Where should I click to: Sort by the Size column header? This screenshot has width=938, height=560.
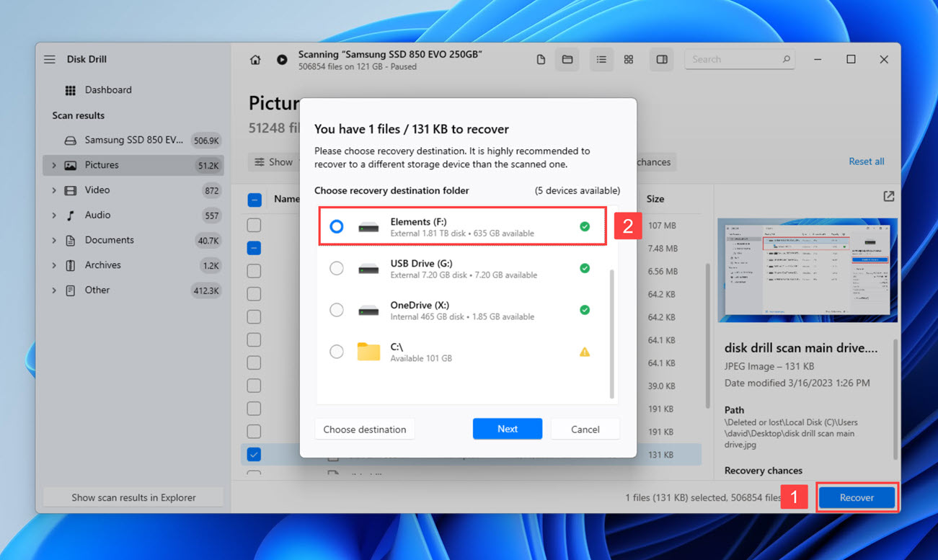click(655, 199)
